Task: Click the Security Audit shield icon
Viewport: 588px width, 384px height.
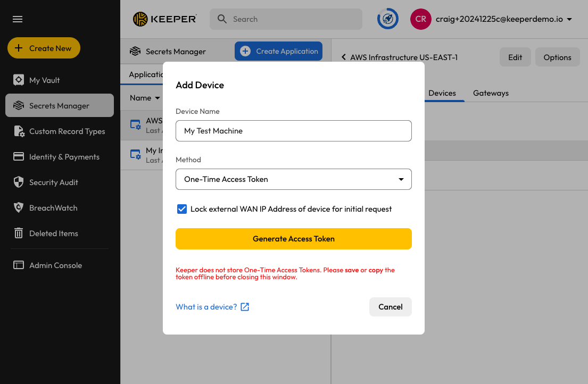Action: (19, 182)
